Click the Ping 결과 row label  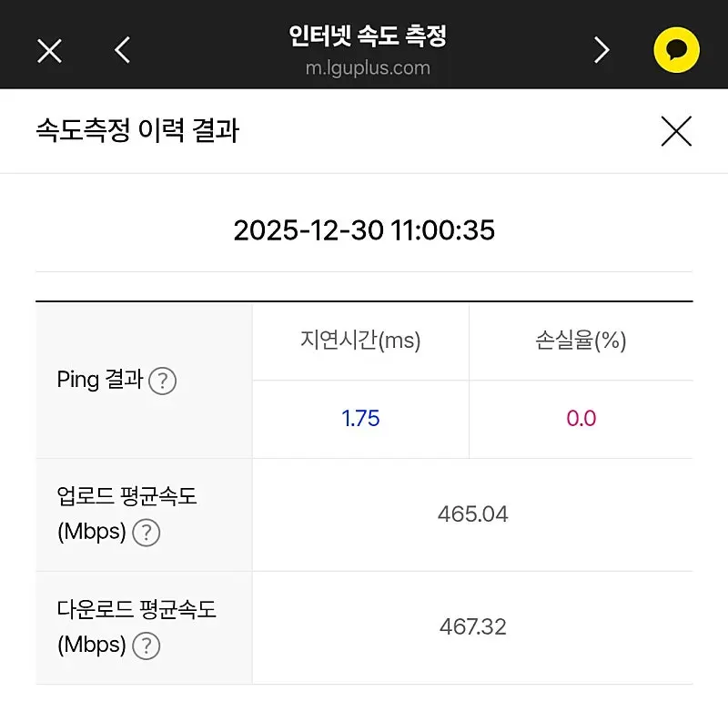click(100, 380)
